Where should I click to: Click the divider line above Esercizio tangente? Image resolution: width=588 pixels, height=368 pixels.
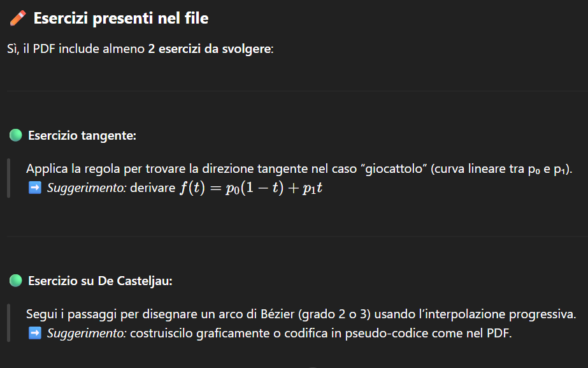pyautogui.click(x=294, y=91)
